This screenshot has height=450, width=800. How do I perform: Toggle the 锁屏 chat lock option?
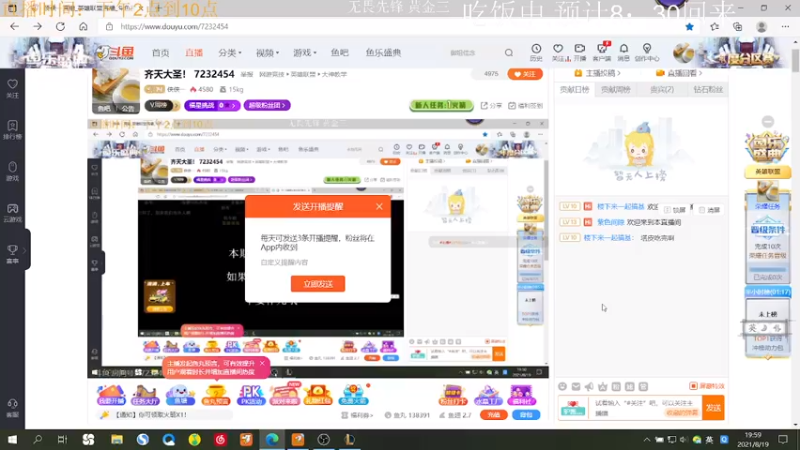tap(674, 210)
